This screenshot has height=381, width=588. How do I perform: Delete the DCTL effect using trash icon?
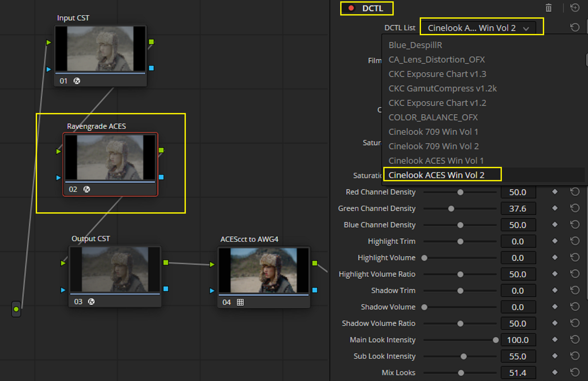point(549,8)
